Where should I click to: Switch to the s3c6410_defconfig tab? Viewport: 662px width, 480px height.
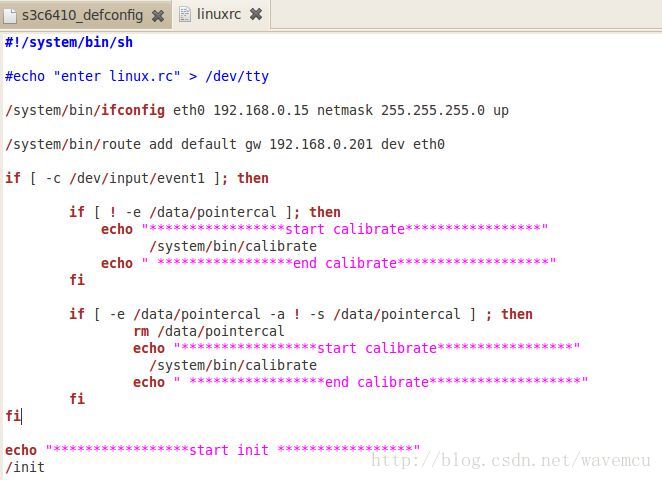pos(86,15)
